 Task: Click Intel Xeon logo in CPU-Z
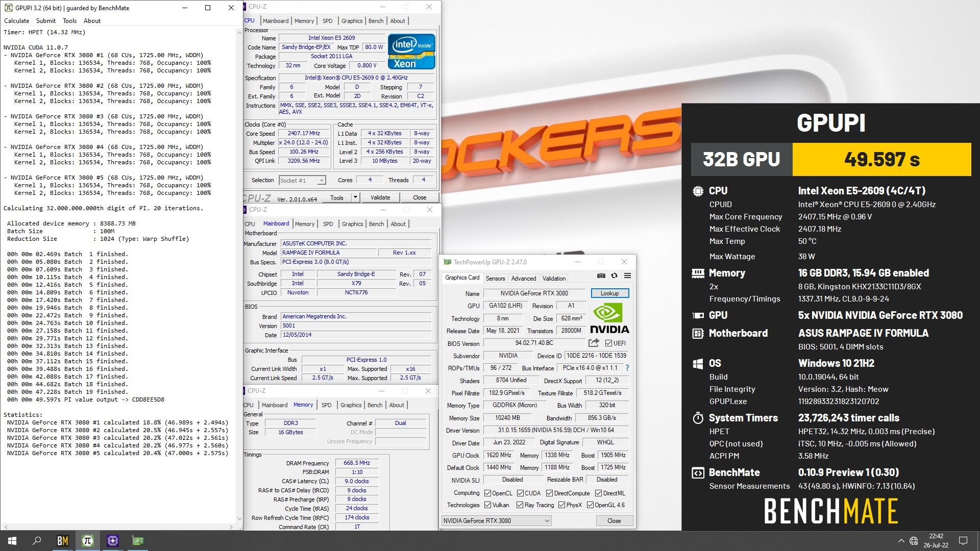click(x=411, y=52)
